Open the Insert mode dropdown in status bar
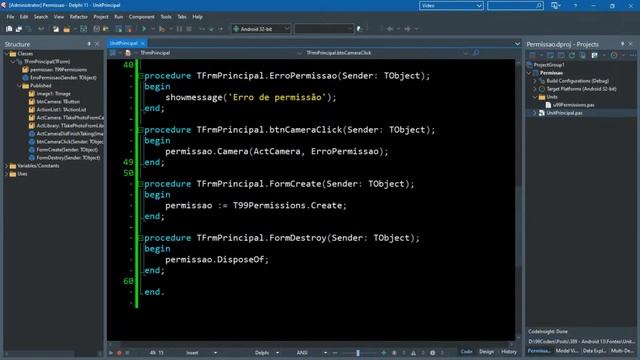This screenshot has height=360, width=640. (x=216, y=353)
